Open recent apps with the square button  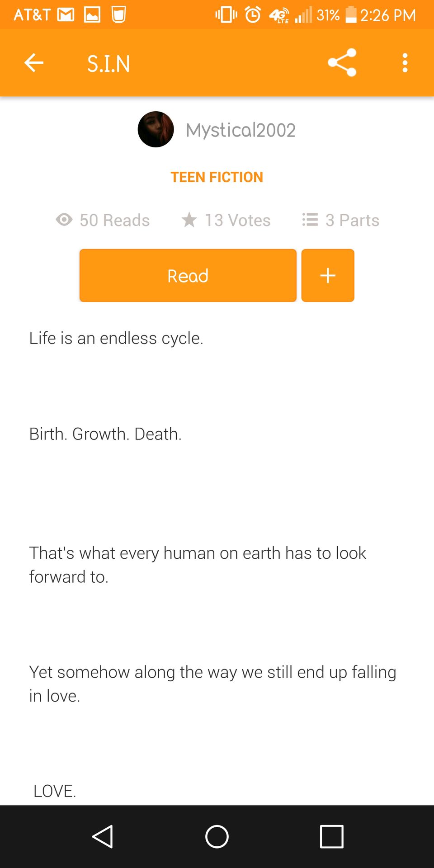click(x=332, y=836)
